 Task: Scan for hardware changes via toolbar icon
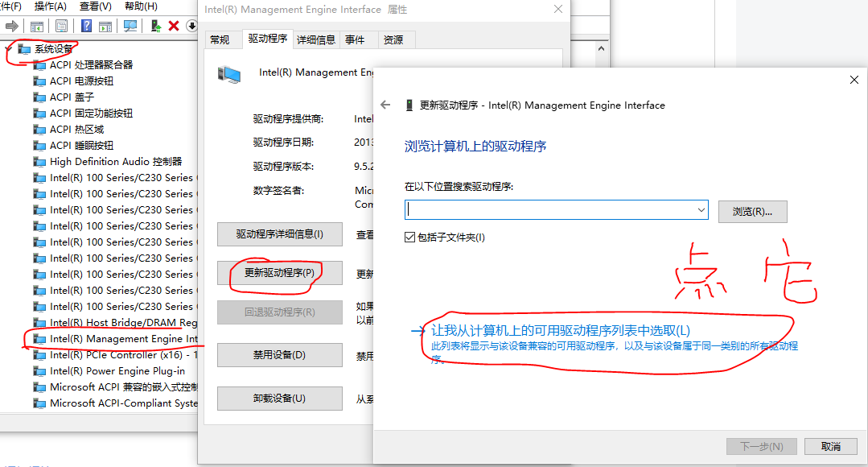click(x=129, y=25)
